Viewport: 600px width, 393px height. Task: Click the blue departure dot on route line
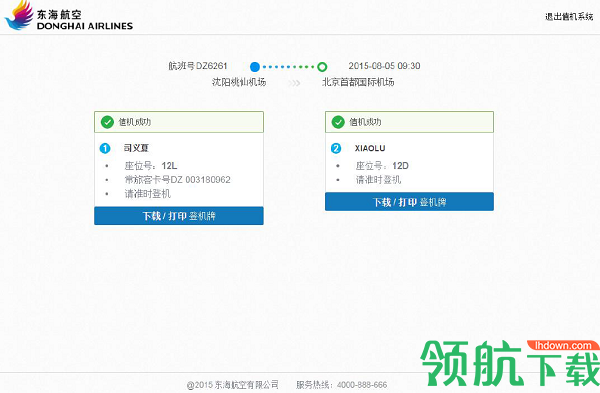click(x=255, y=67)
